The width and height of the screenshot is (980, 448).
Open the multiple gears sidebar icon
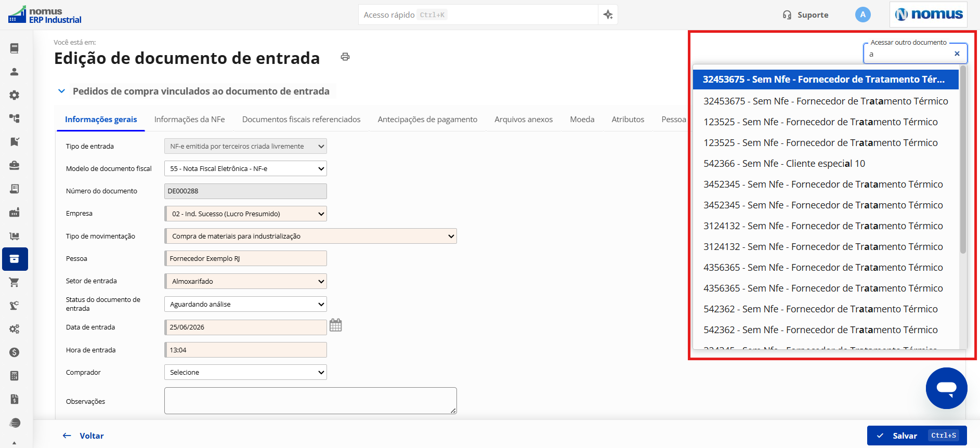point(15,329)
